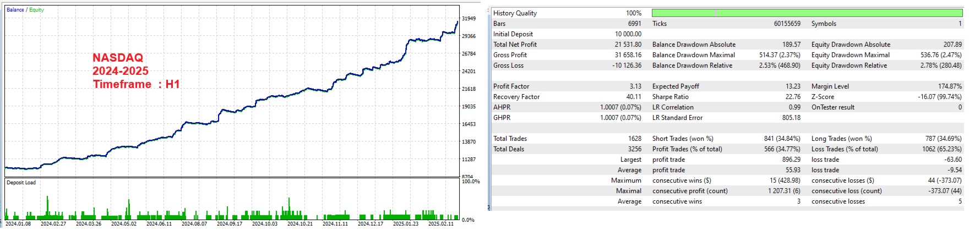Select Short Trades value 841 (34.84%)
The width and height of the screenshot is (980, 230).
782,139
